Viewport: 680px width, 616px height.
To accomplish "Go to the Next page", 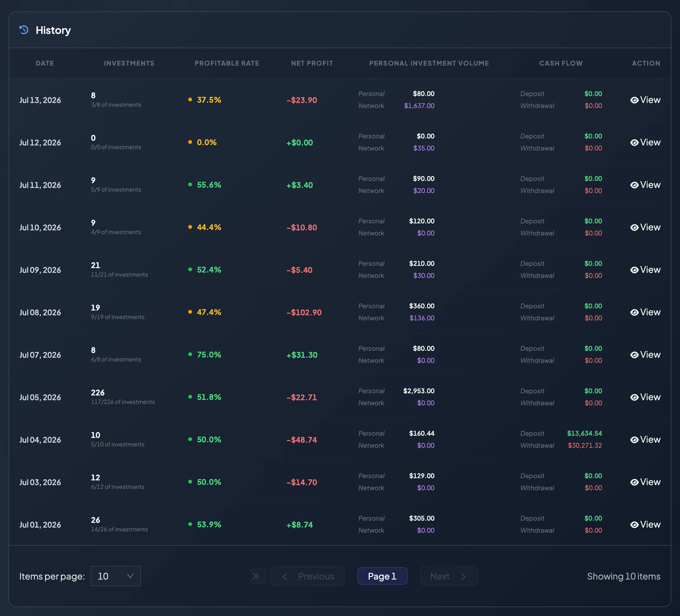I will pyautogui.click(x=449, y=576).
